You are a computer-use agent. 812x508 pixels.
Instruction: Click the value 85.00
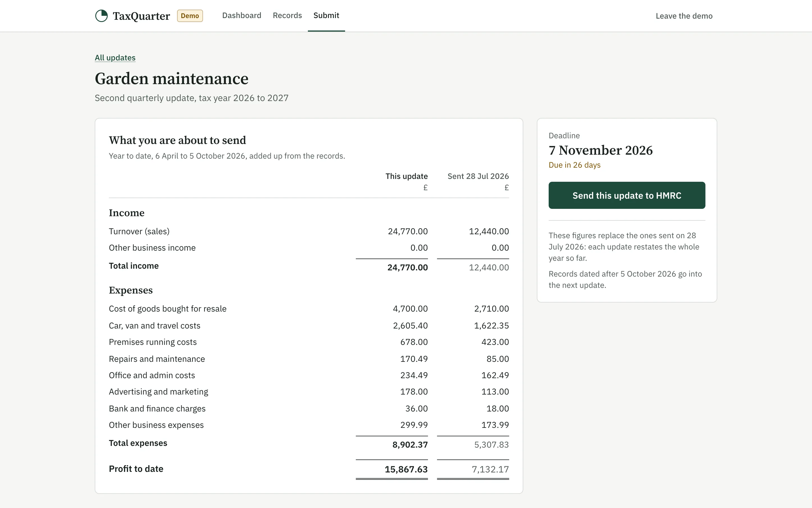coord(498,359)
